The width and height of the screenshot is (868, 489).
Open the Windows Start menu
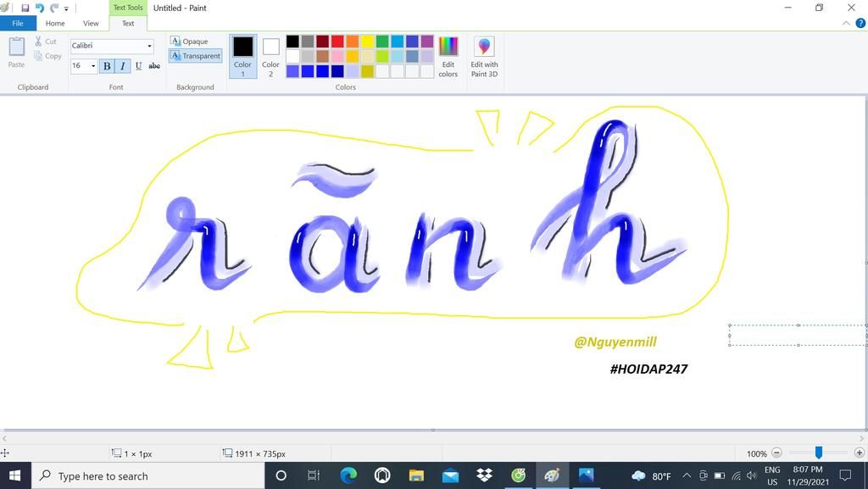pyautogui.click(x=15, y=475)
